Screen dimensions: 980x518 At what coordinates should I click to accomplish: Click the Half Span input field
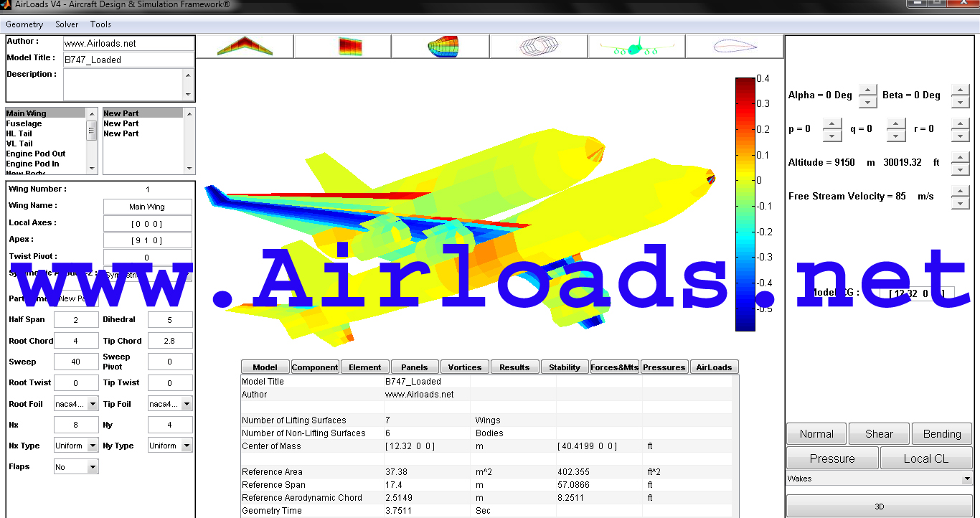(75, 320)
